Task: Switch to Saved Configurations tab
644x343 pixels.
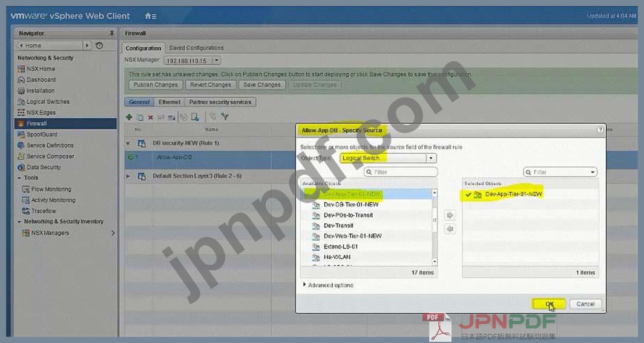Action: 196,48
